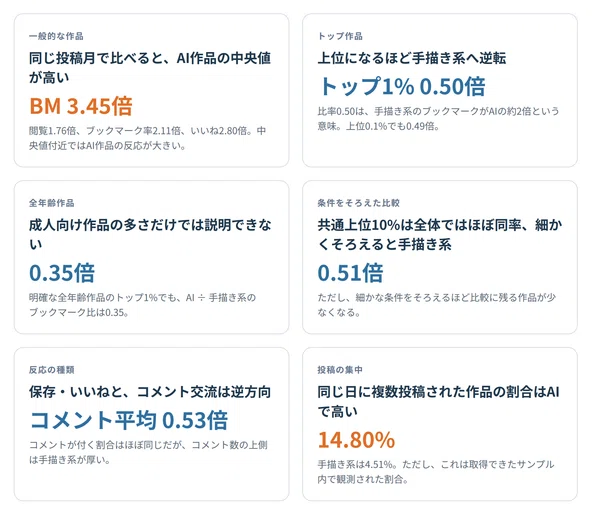Select the コメント平均 0.53倍 figure
The image size is (594, 522).
point(128,420)
